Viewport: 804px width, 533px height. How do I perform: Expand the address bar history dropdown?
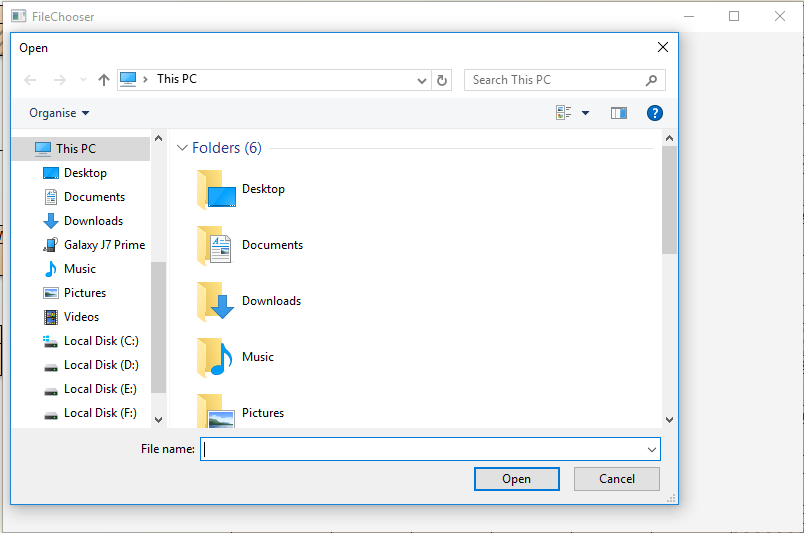421,81
